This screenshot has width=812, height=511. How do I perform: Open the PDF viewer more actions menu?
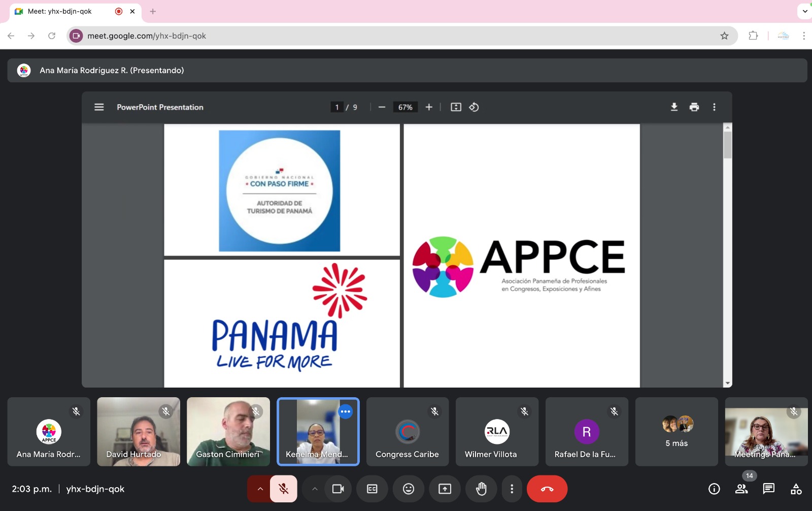[714, 107]
